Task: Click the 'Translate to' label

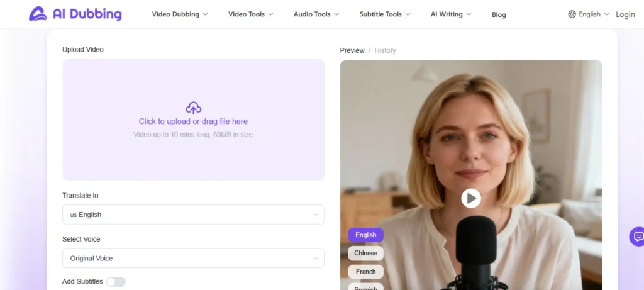Action: 80,196
